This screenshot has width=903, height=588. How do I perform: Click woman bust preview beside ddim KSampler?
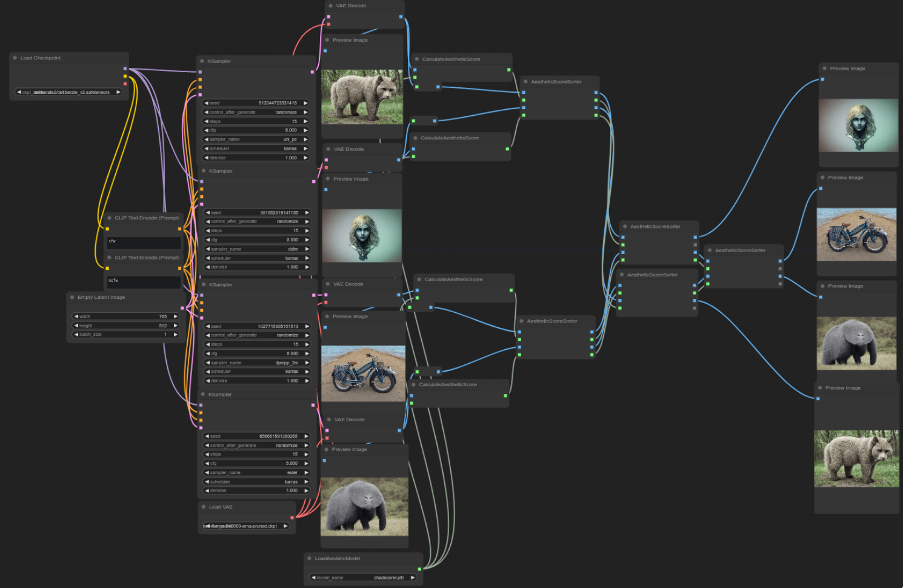click(x=362, y=235)
